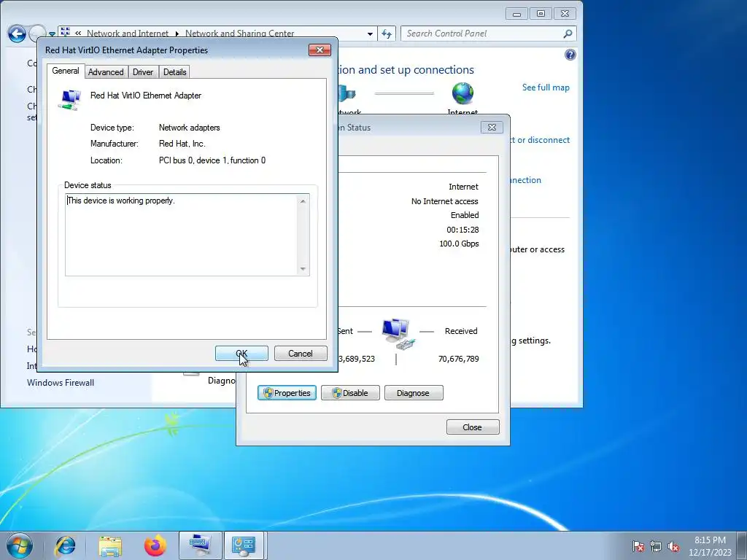Click the '100.0 Gbps' speed value
747x560 pixels.
(x=459, y=244)
